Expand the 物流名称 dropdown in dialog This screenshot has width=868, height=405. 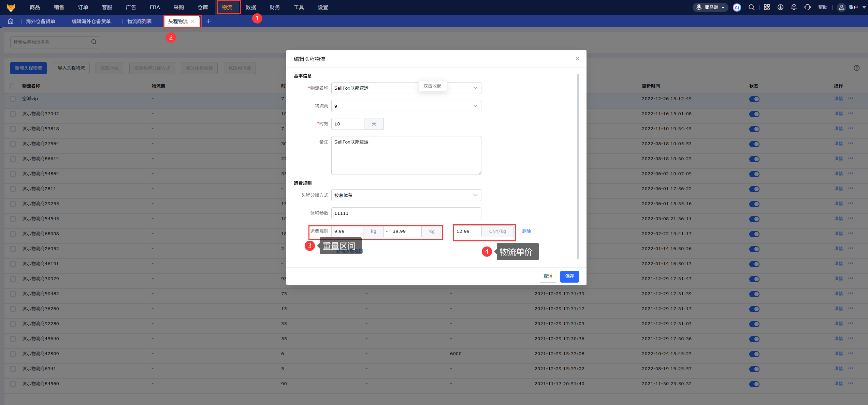(475, 88)
